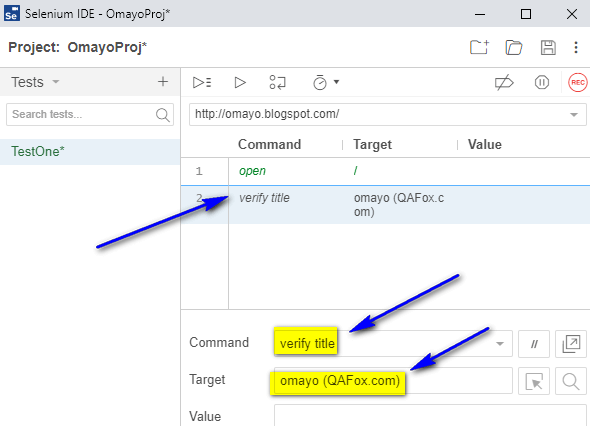Save the OmayoProj project
This screenshot has height=426, width=590.
click(x=548, y=47)
